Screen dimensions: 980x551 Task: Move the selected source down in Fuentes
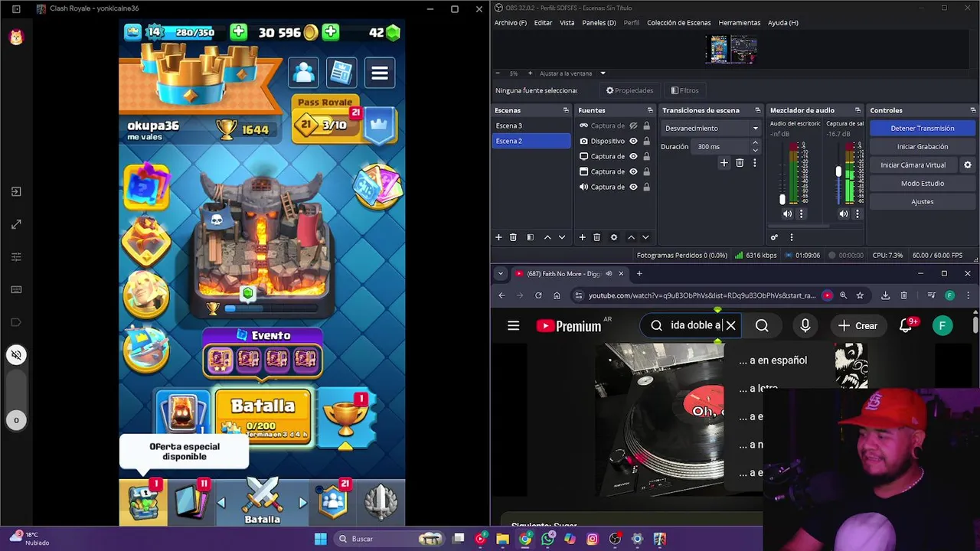(x=645, y=237)
